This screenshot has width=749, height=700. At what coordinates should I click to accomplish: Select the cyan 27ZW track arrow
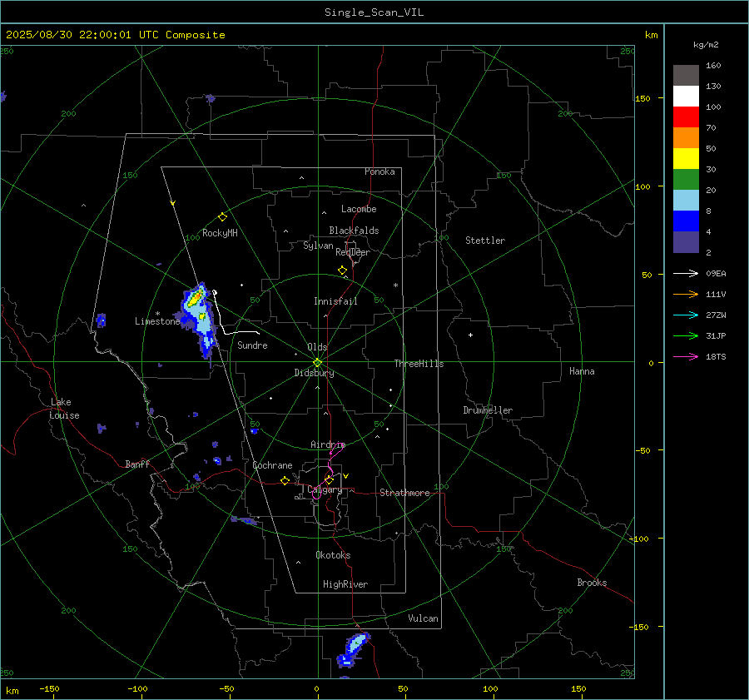(x=686, y=315)
